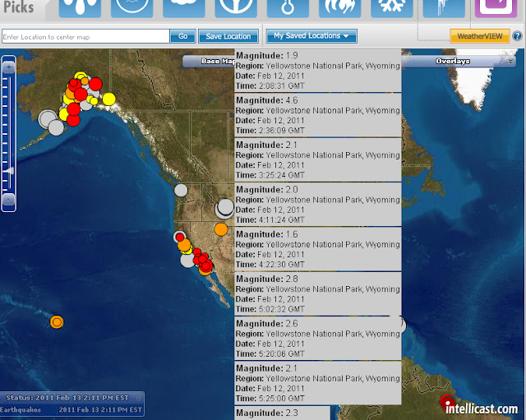Select the Magnitude 1.6 earthquake entry
Image resolution: width=526 pixels, height=420 pixels.
[x=318, y=249]
